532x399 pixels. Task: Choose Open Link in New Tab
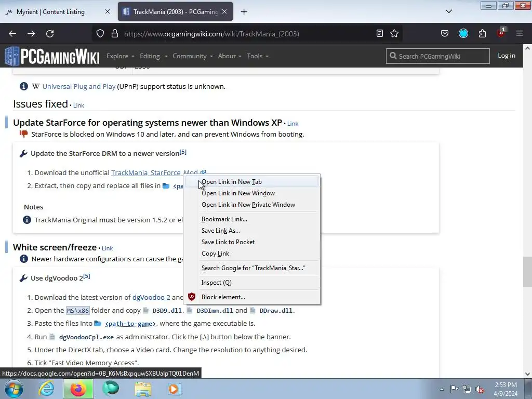tap(252, 182)
